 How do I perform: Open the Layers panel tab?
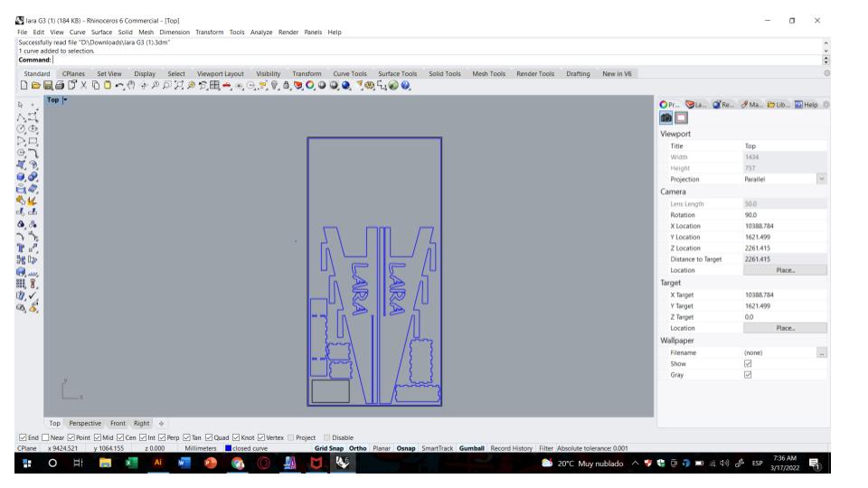point(695,105)
